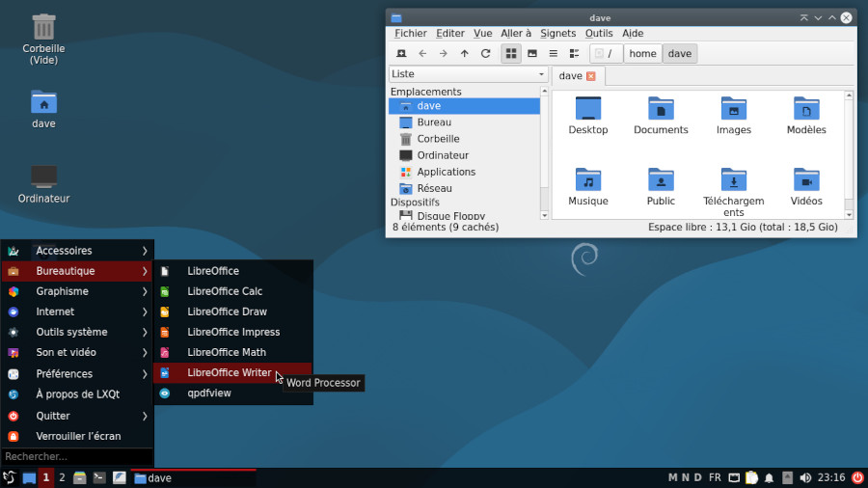Launch qpdfview from the menu
868x488 pixels.
pyautogui.click(x=233, y=393)
